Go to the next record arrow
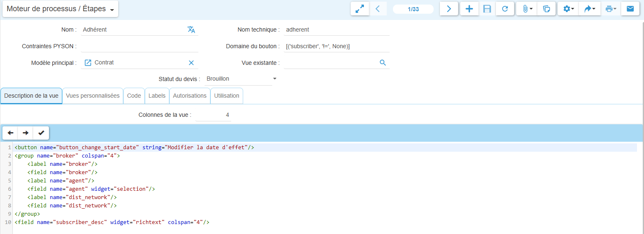644x234 pixels. [x=449, y=9]
